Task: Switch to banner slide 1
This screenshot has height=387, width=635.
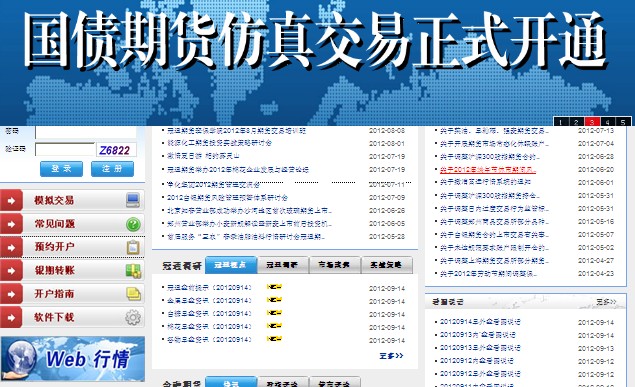Action: click(561, 122)
